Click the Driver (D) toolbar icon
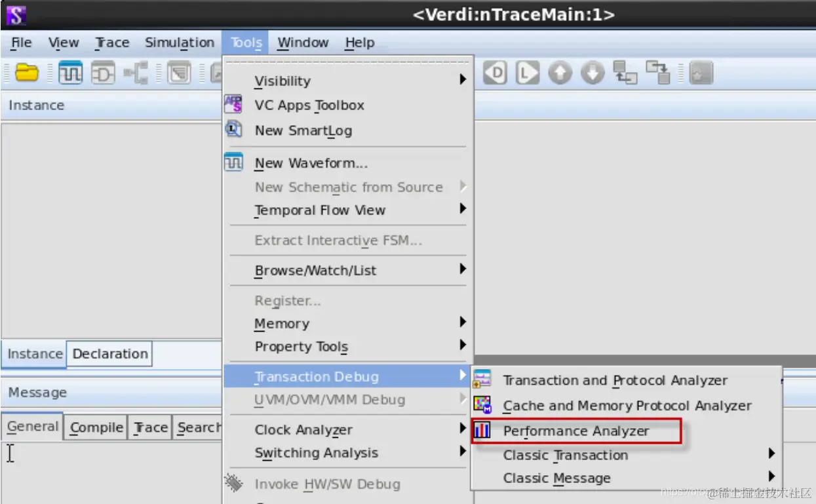816x504 pixels. [x=495, y=73]
